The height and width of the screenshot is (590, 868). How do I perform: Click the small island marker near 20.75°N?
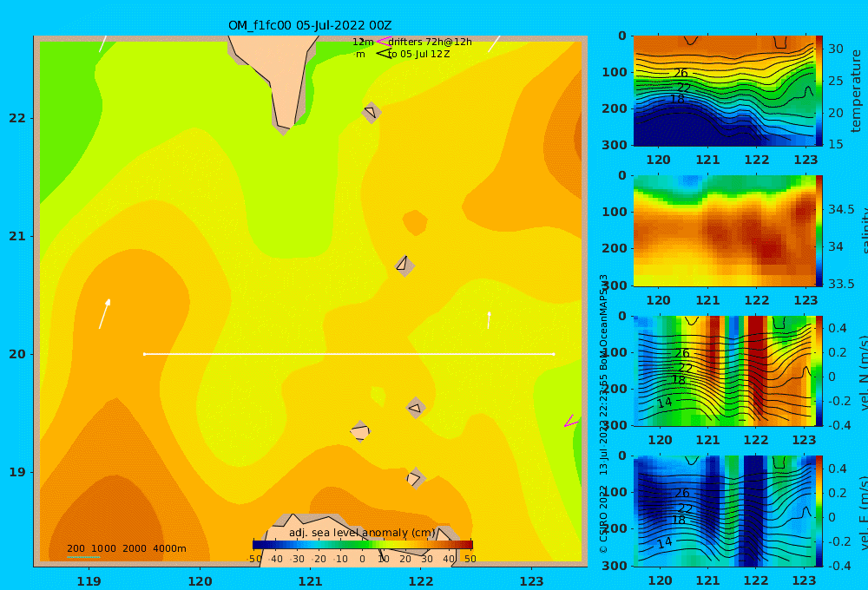coord(404,265)
